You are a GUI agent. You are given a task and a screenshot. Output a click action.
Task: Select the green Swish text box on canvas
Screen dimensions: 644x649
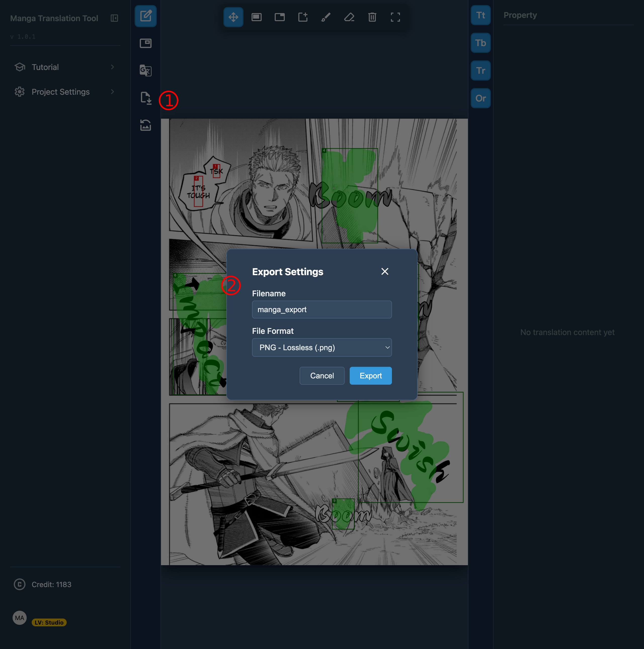(x=411, y=447)
